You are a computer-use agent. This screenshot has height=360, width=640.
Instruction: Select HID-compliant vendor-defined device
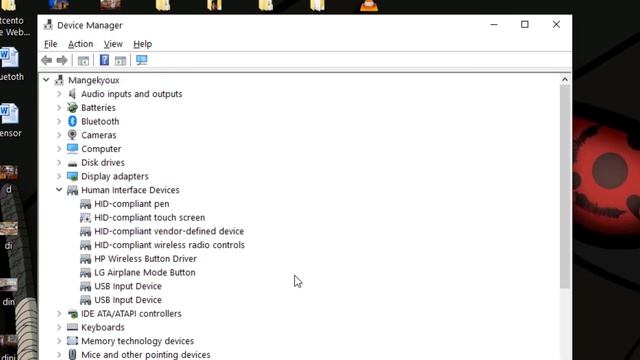169,231
